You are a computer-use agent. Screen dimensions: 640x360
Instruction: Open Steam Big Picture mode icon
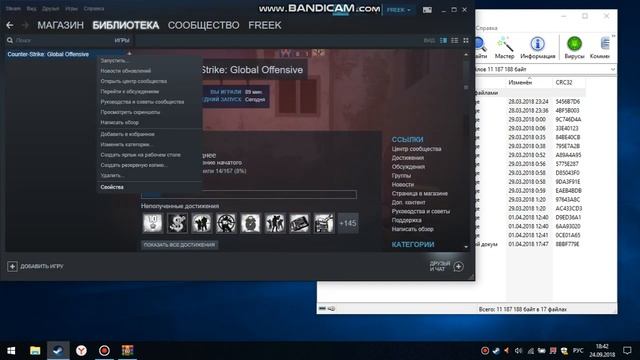tap(427, 10)
